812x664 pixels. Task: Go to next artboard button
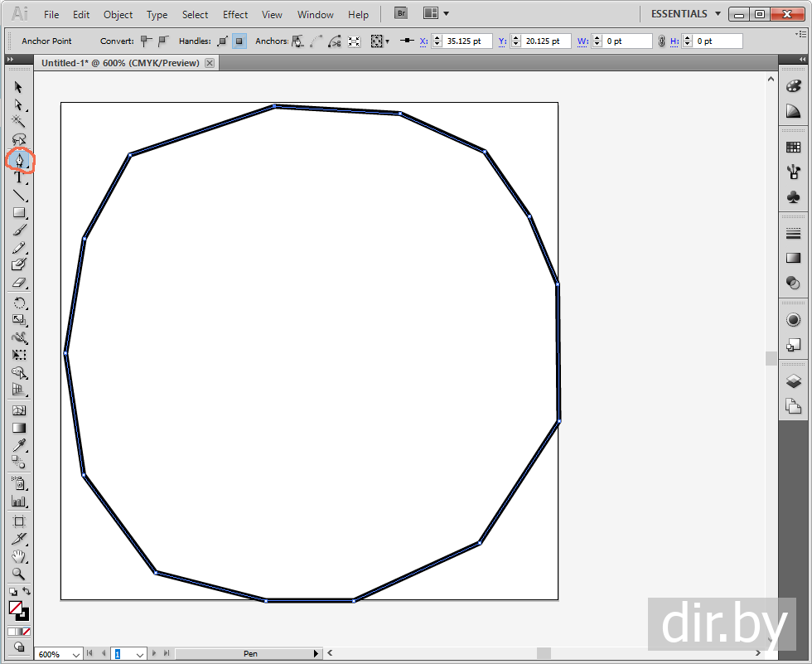tap(154, 654)
